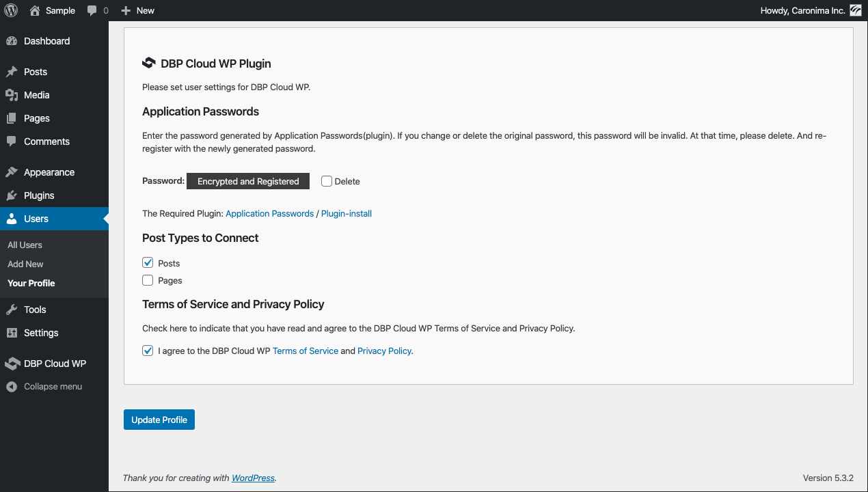Click the Version 5.3.2 text
This screenshot has height=492, width=868.
click(x=828, y=478)
